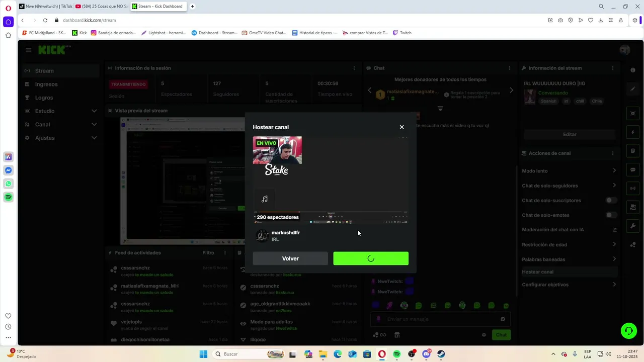This screenshot has height=362, width=644.
Task: Open the Filtro activity feed filter
Action: 208,253
